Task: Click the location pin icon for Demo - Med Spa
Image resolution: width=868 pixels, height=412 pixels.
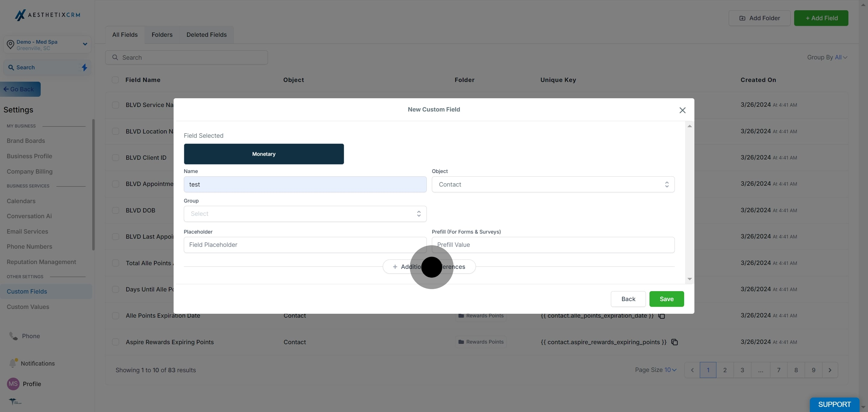Action: (11, 45)
